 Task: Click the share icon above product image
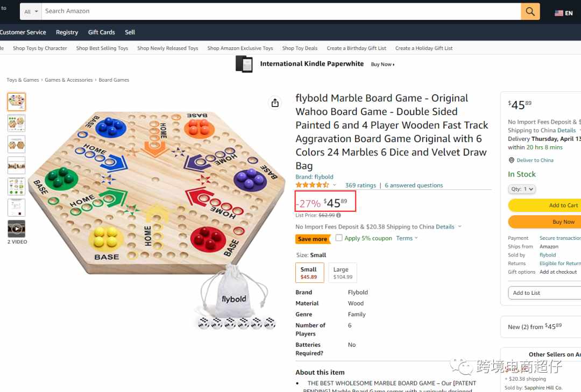click(x=275, y=103)
